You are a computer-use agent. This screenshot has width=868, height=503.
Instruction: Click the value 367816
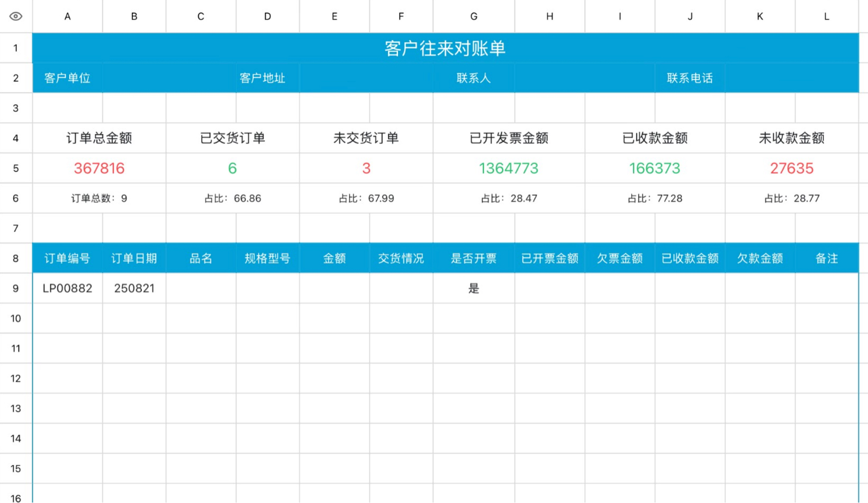pos(100,168)
